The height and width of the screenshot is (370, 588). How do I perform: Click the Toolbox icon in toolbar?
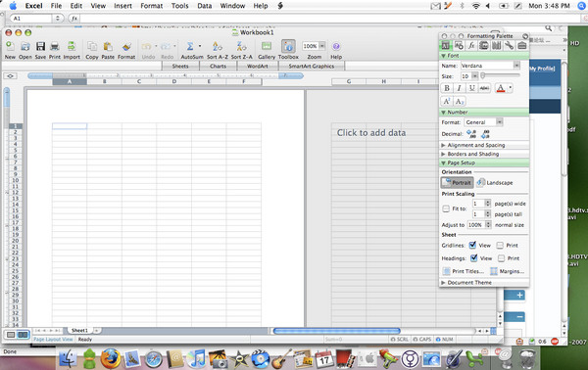point(288,46)
